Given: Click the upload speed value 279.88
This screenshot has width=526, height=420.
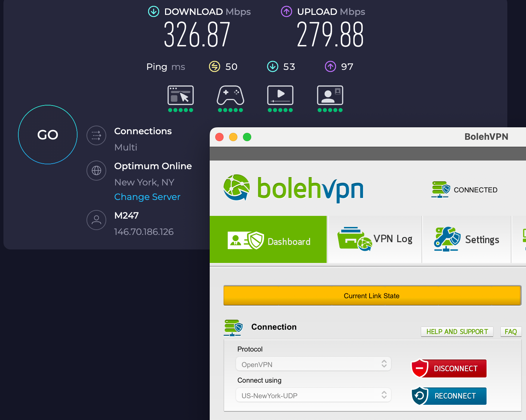Looking at the screenshot, I should coord(330,35).
